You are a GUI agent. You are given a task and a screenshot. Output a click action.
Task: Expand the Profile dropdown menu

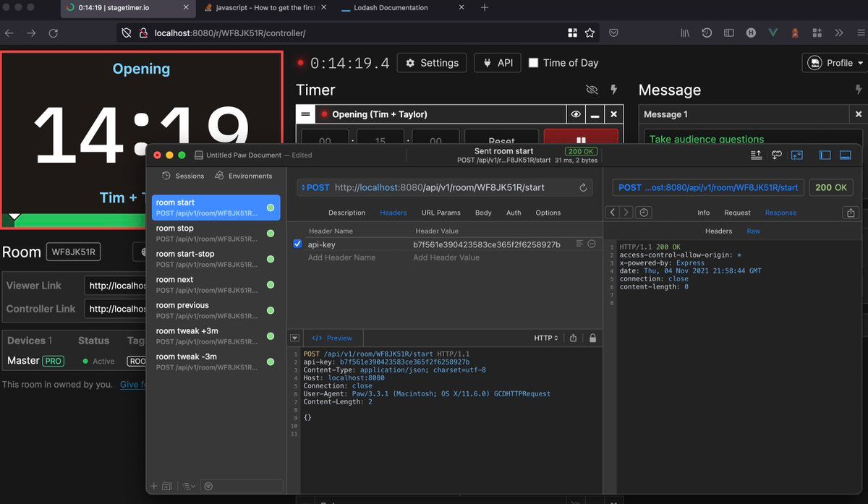pyautogui.click(x=835, y=63)
